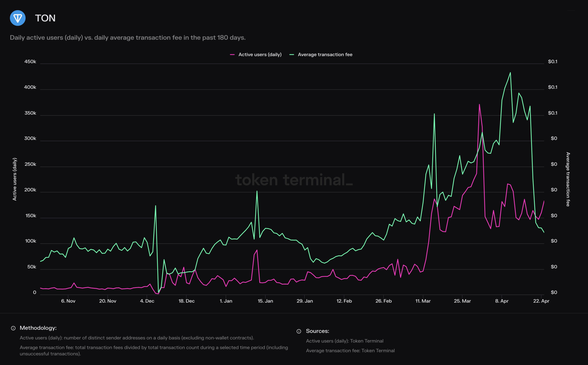Click the chart subtitle about 180 days
The height and width of the screenshot is (365, 588).
coord(128,38)
